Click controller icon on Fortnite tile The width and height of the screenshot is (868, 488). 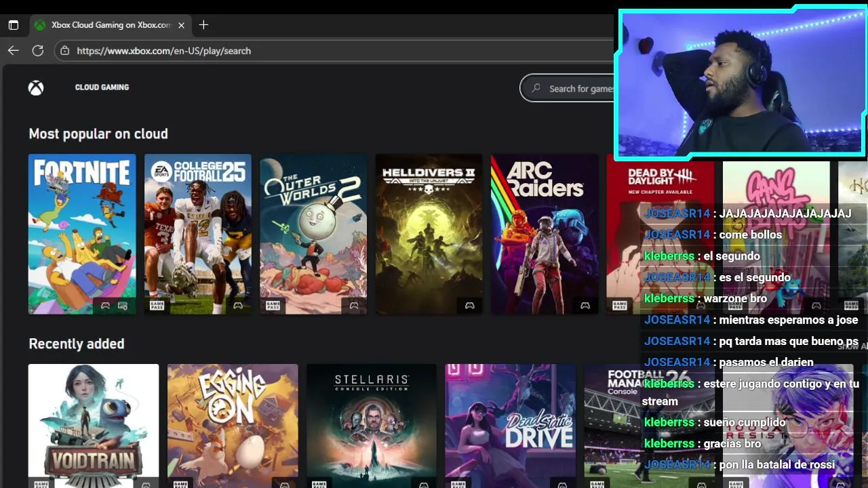pyautogui.click(x=105, y=306)
